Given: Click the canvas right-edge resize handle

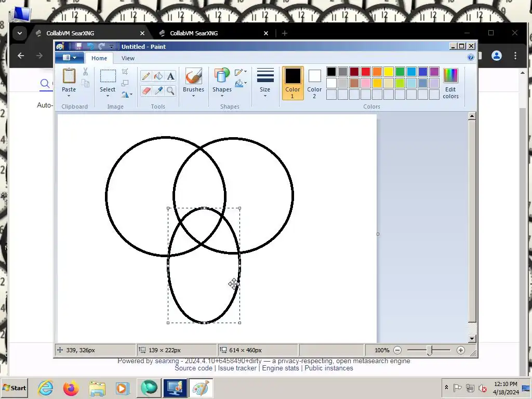Looking at the screenshot, I should coord(378,234).
